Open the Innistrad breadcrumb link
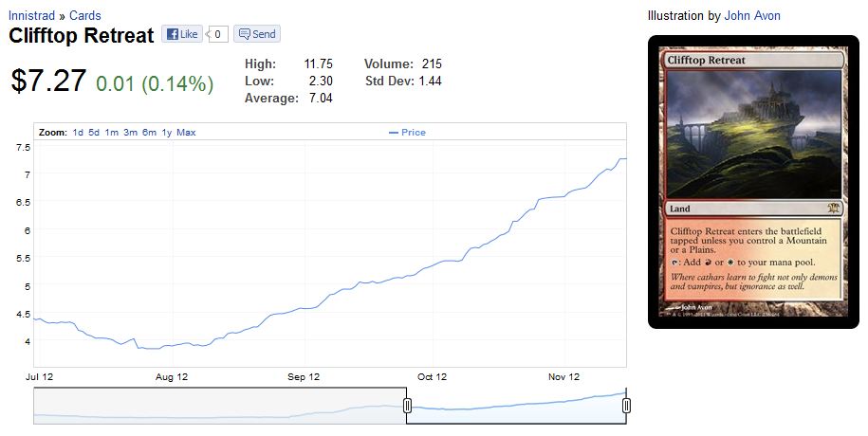 click(x=32, y=16)
